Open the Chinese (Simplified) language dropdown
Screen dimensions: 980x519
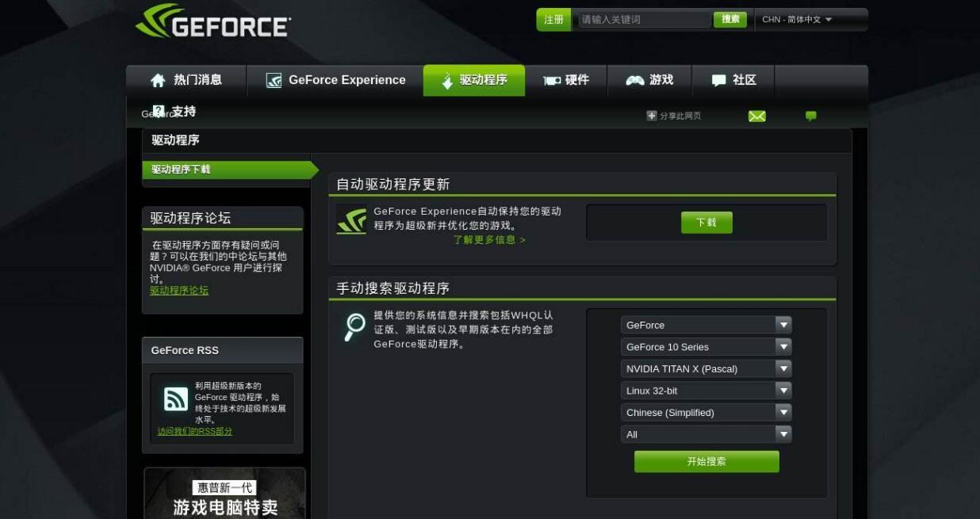point(706,412)
